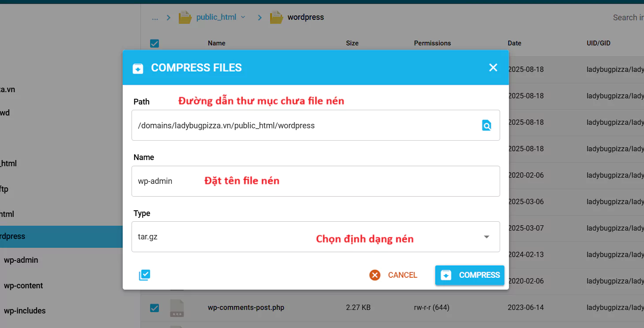Sort by the Size column header
This screenshot has height=328, width=644.
(x=352, y=43)
